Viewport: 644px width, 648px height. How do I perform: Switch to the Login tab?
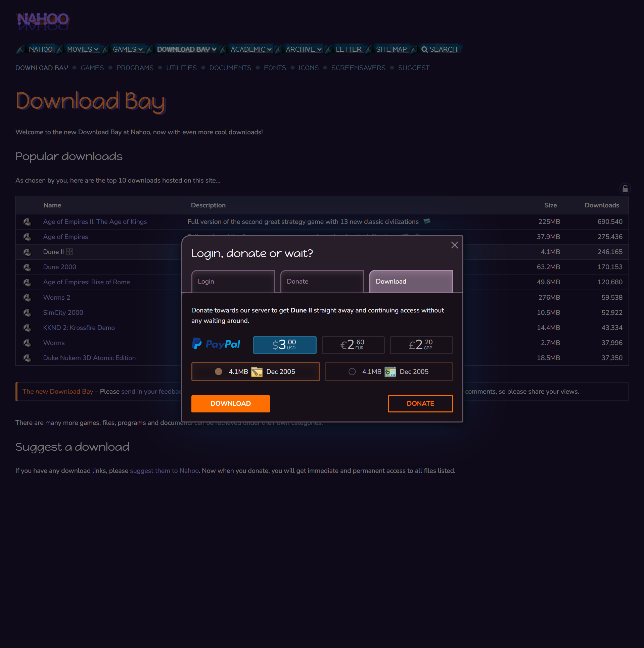point(233,282)
